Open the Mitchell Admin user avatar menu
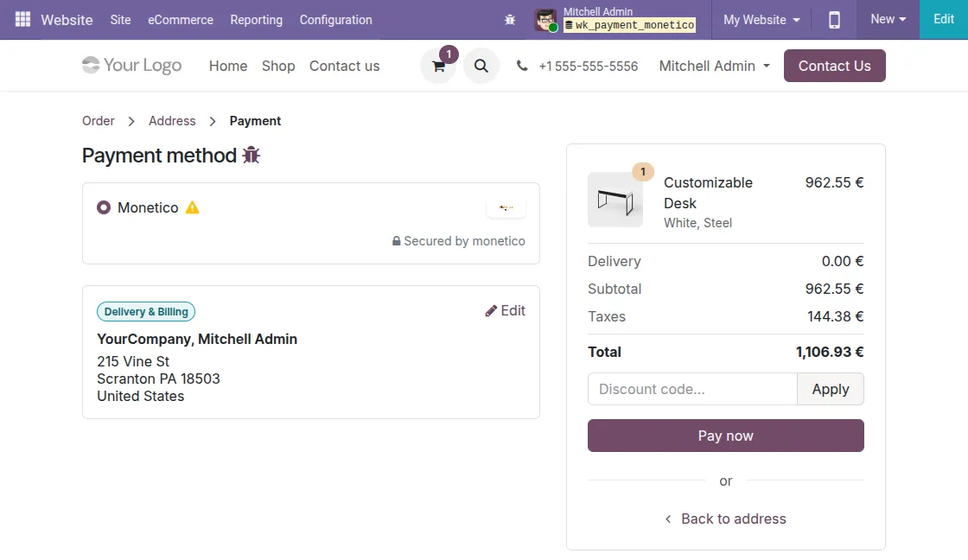 coord(545,20)
